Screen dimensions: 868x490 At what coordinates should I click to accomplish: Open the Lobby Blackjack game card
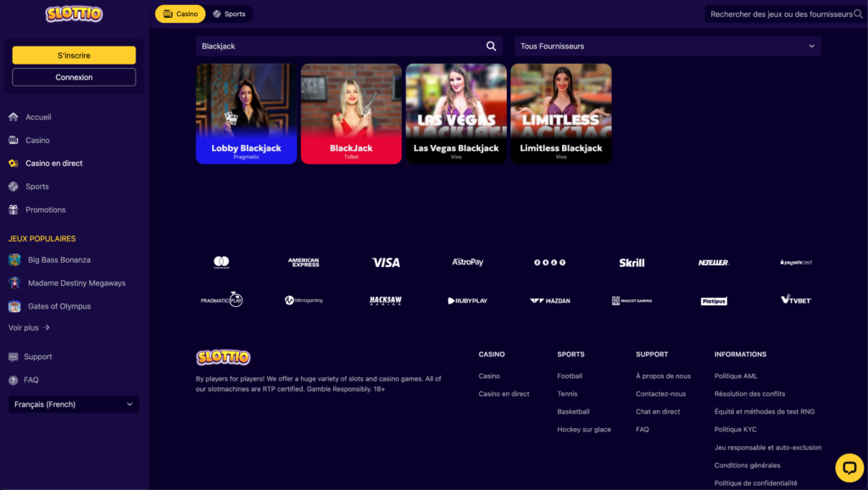click(x=247, y=114)
